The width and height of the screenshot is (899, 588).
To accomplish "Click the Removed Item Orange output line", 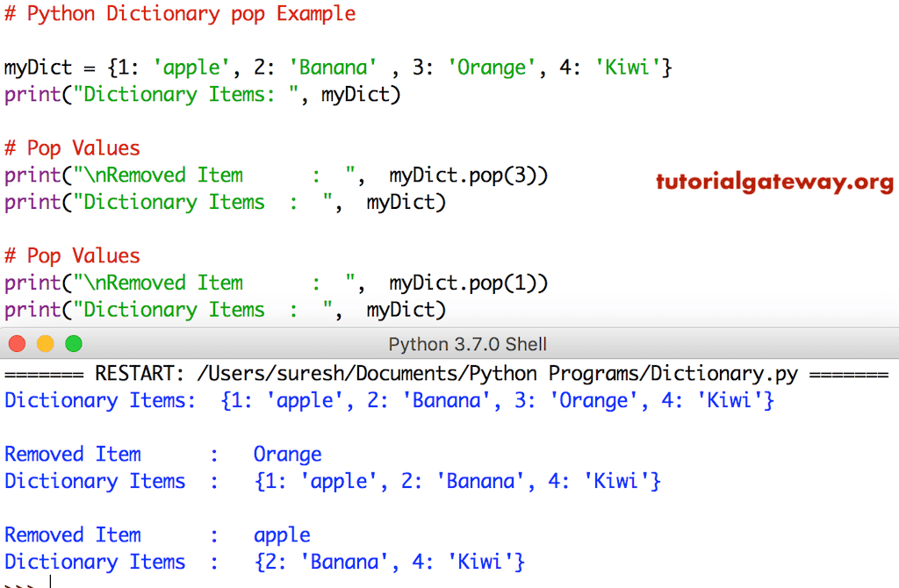I will coord(162,454).
